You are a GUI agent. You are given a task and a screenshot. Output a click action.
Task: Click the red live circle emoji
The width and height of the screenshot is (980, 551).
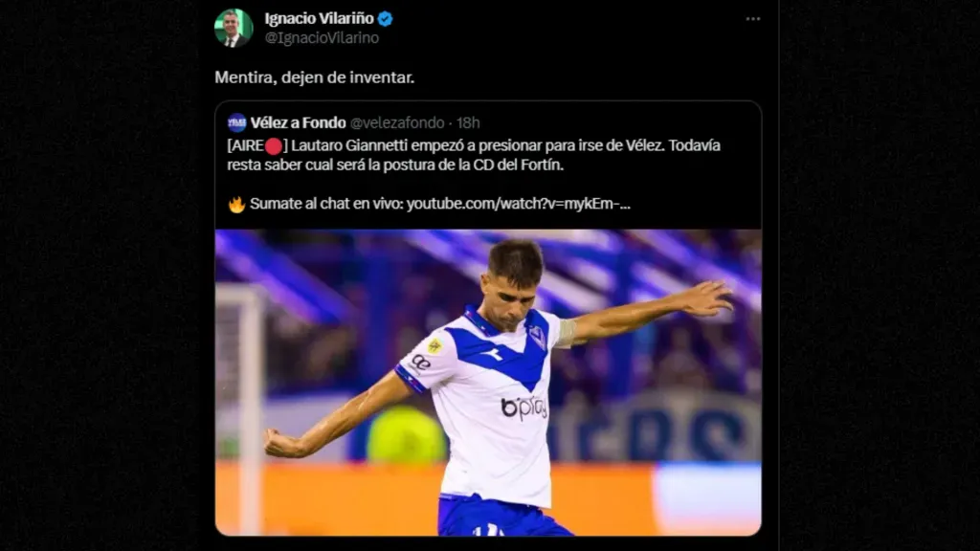[x=274, y=146]
